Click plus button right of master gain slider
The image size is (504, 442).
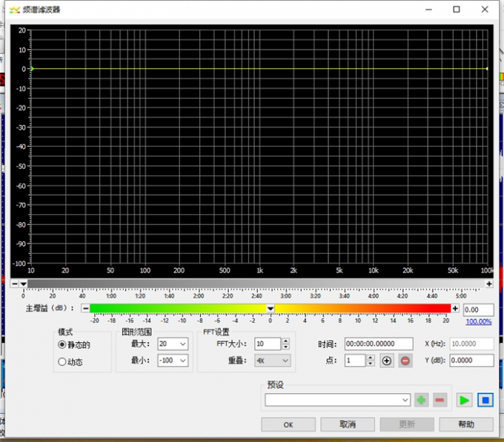455,309
